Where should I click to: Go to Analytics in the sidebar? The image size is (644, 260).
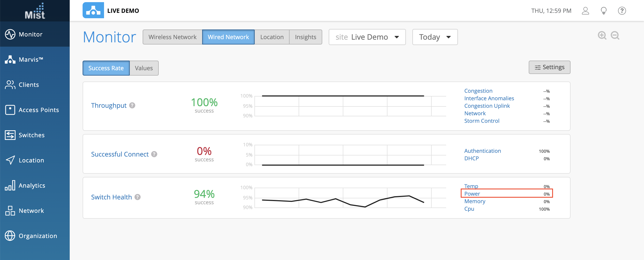pos(32,185)
